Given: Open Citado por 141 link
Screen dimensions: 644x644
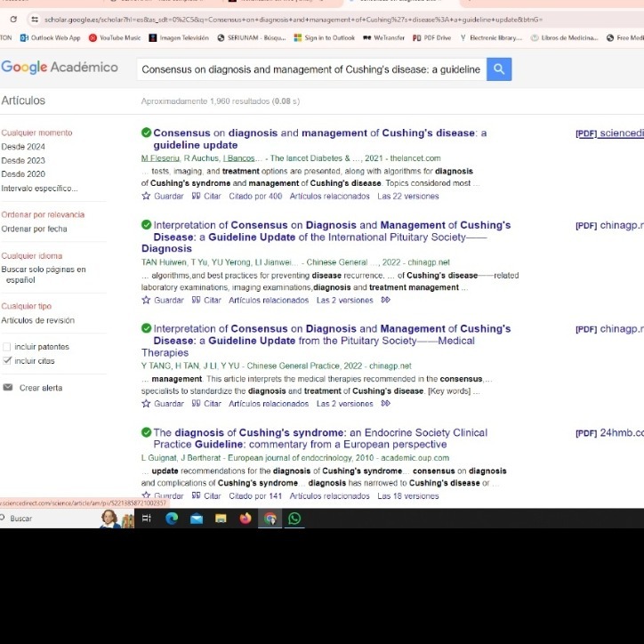Looking at the screenshot, I should click(255, 495).
